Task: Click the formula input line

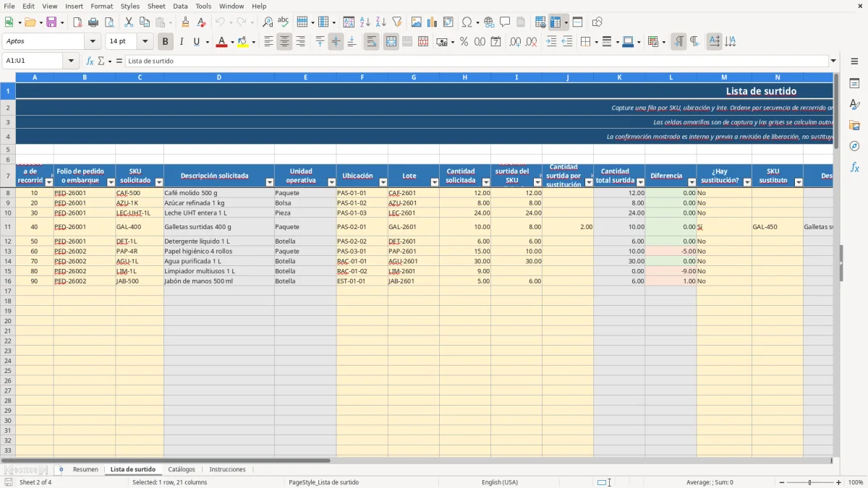Action: pyautogui.click(x=477, y=61)
